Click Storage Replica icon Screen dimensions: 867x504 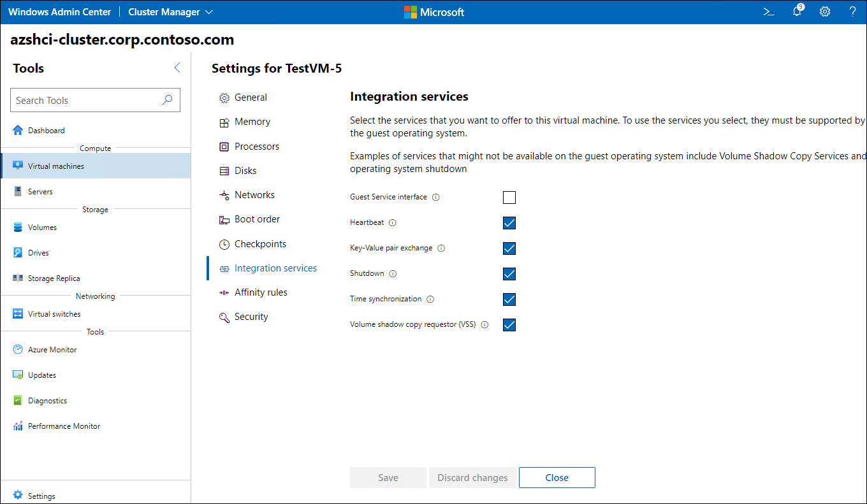18,278
